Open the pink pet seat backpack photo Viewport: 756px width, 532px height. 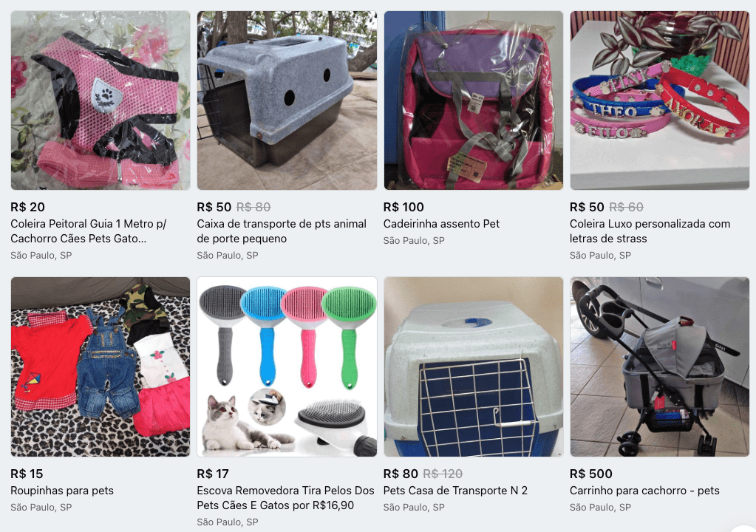(x=474, y=100)
